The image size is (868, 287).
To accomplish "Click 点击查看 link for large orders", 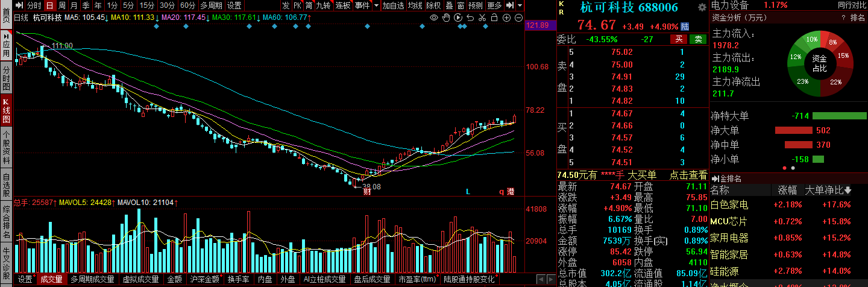I will click(x=688, y=175).
